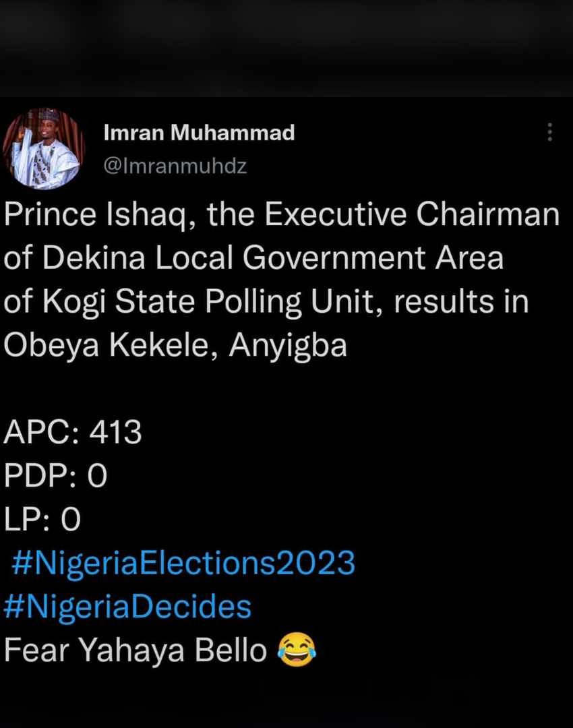This screenshot has width=573, height=728.
Task: Click 'Dekina Local Government Area' text
Action: click(273, 257)
